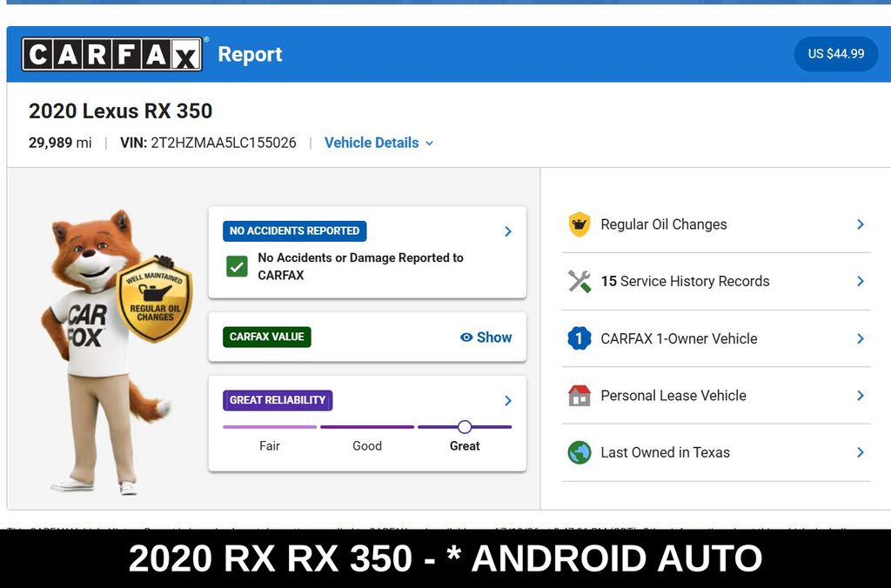This screenshot has width=891, height=588.
Task: Expand 15 Service History Records arrow
Action: 861,281
